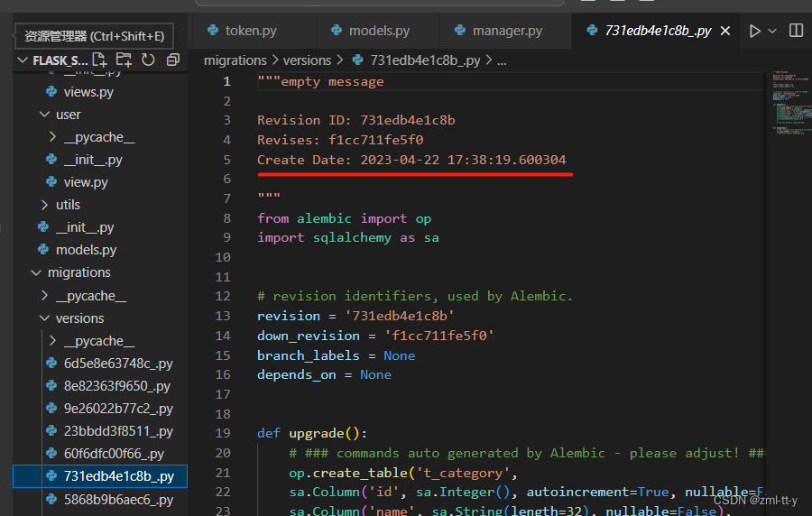Select the 731edb4e1c8b_.py editor tab
The width and height of the screenshot is (812, 516).
point(658,31)
